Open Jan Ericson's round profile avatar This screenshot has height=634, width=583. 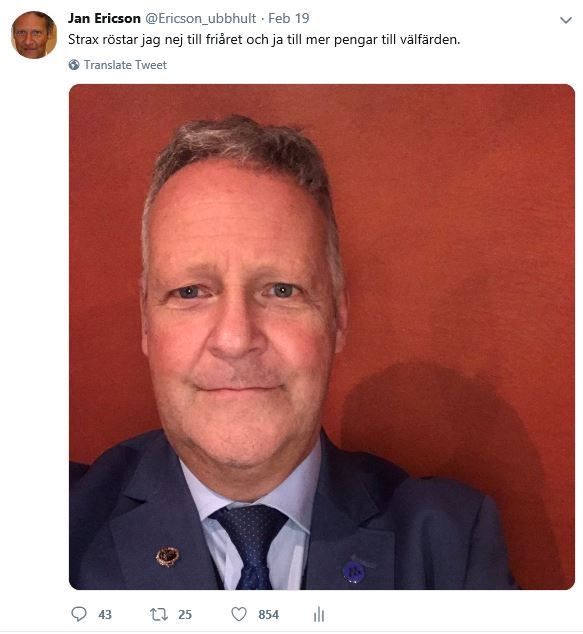(34, 35)
